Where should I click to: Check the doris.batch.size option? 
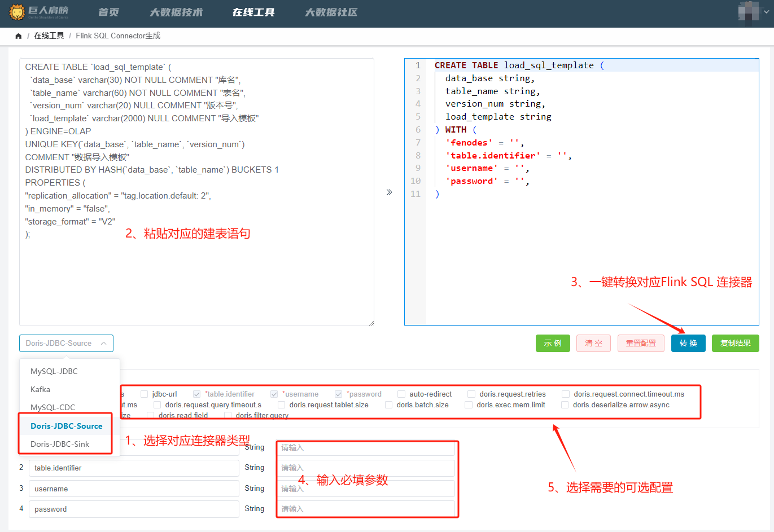(x=388, y=405)
